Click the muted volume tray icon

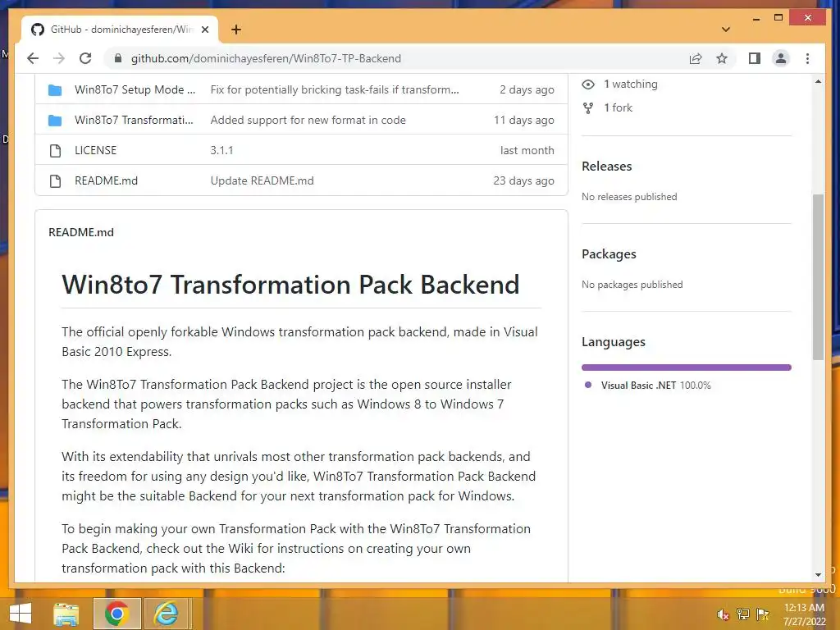click(x=724, y=614)
